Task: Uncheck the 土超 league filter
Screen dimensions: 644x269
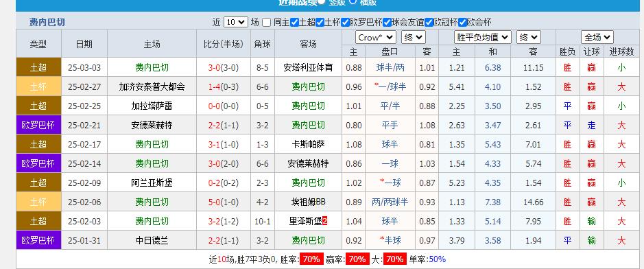Action: [294, 23]
